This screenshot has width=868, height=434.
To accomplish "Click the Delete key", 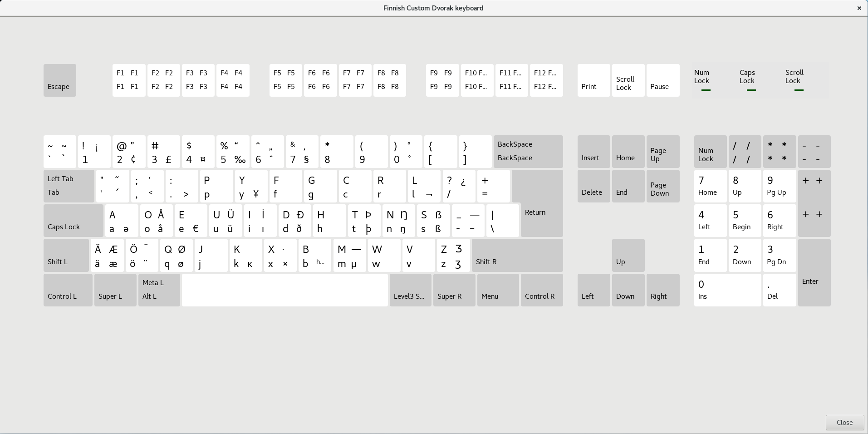I will [594, 186].
